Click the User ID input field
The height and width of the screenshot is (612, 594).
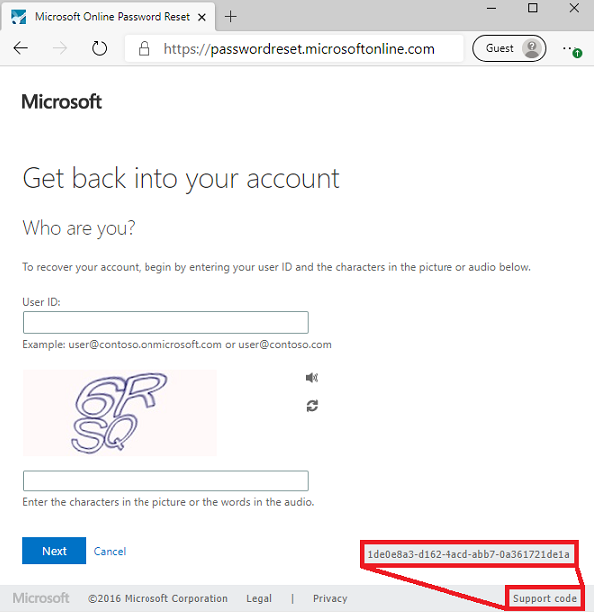166,322
